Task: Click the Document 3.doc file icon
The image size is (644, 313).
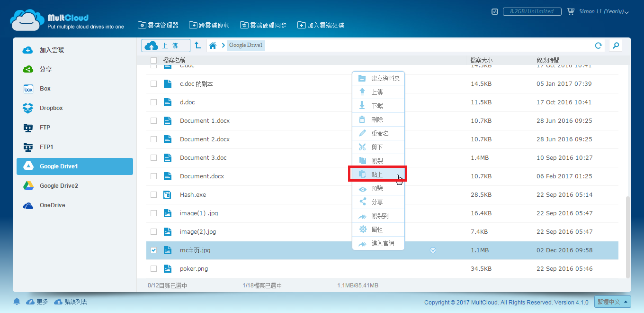Action: [167, 157]
